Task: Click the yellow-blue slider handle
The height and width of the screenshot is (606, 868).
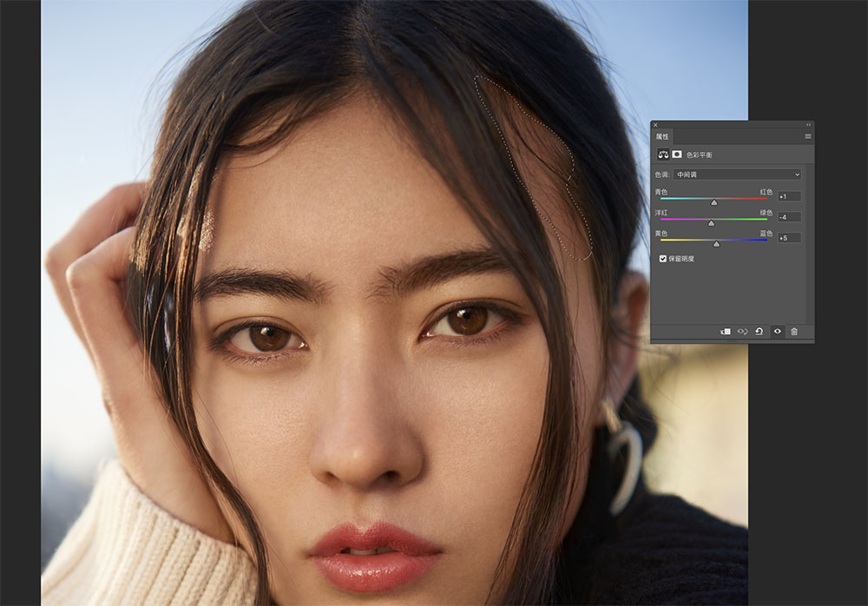Action: 716,244
